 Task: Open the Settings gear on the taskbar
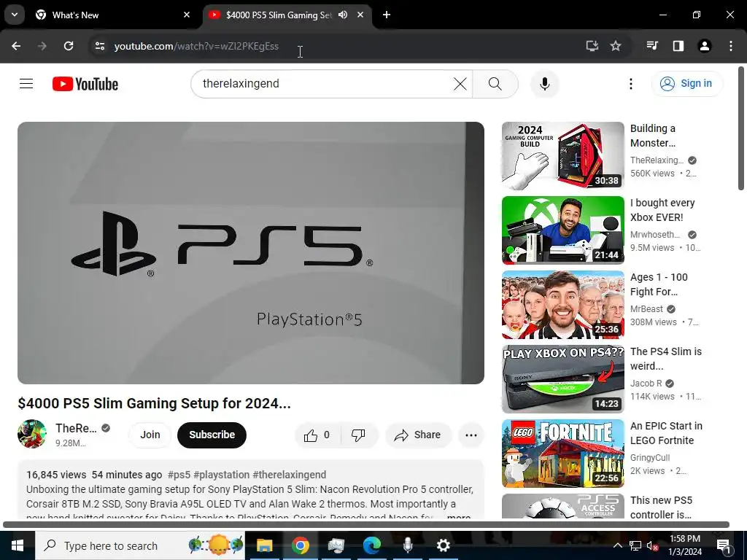tap(443, 545)
